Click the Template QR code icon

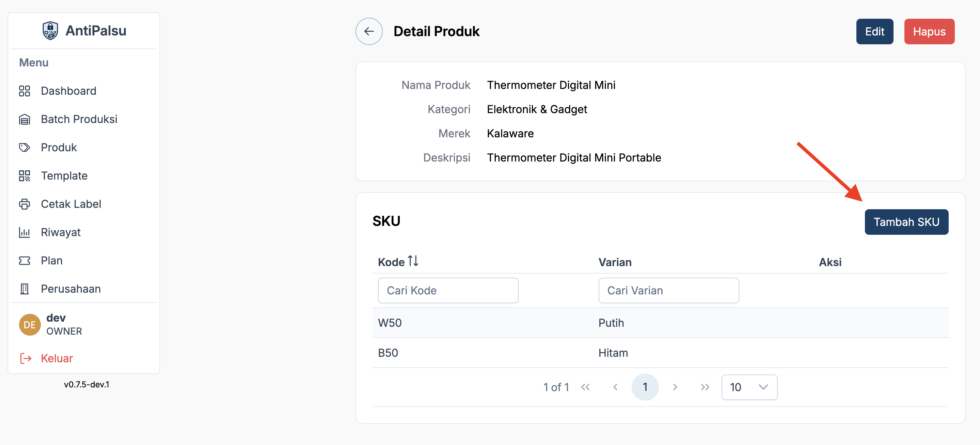25,176
